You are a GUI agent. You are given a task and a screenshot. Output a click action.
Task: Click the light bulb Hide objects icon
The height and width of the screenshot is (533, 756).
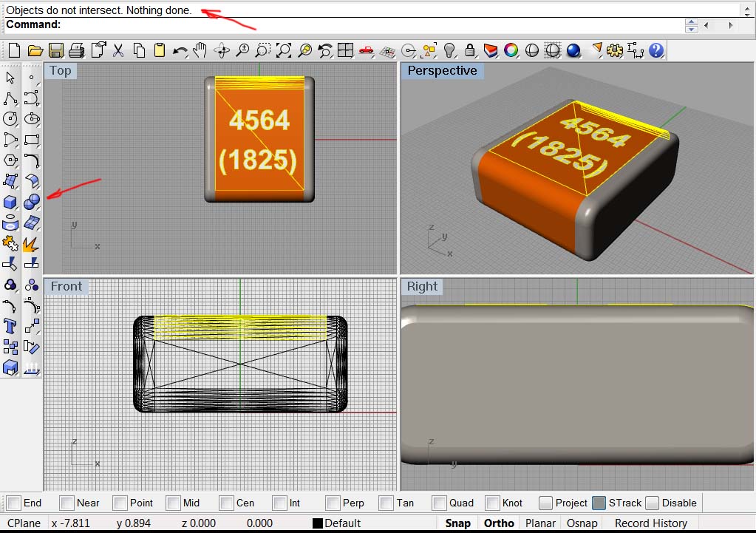[449, 50]
